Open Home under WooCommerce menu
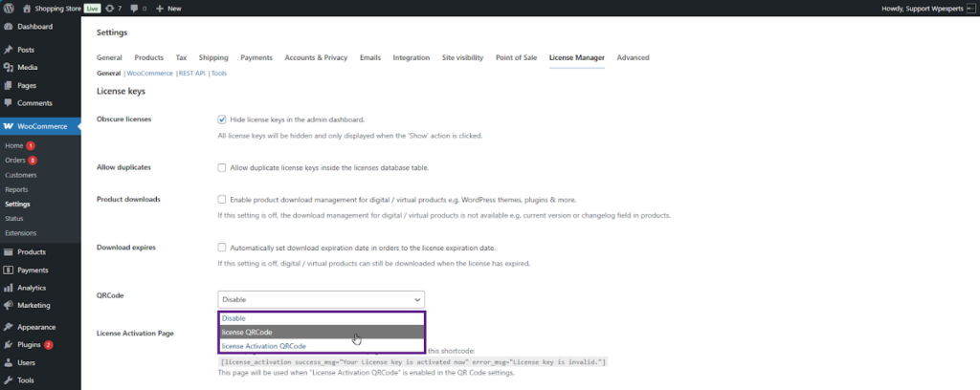Viewport: 980px width, 390px height. pyautogui.click(x=13, y=145)
